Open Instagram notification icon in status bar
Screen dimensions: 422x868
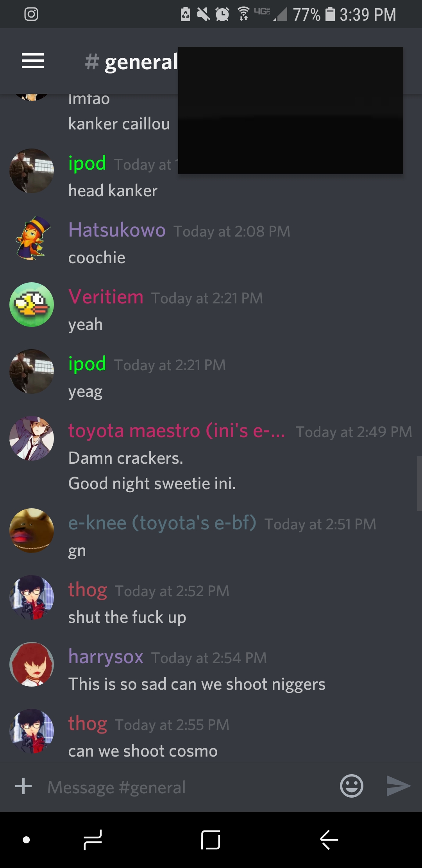tap(31, 14)
